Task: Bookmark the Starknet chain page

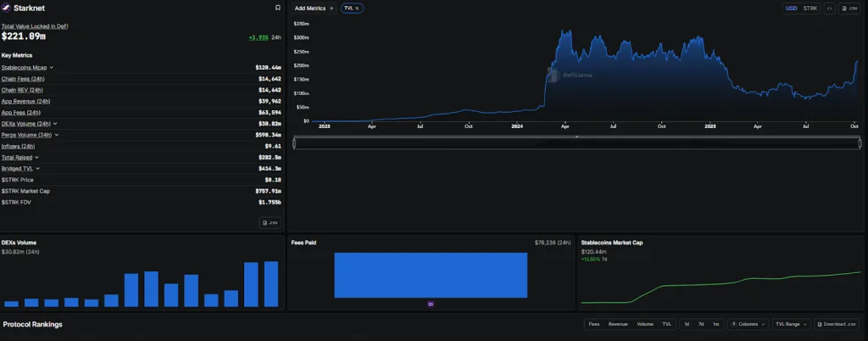Action: tap(278, 8)
